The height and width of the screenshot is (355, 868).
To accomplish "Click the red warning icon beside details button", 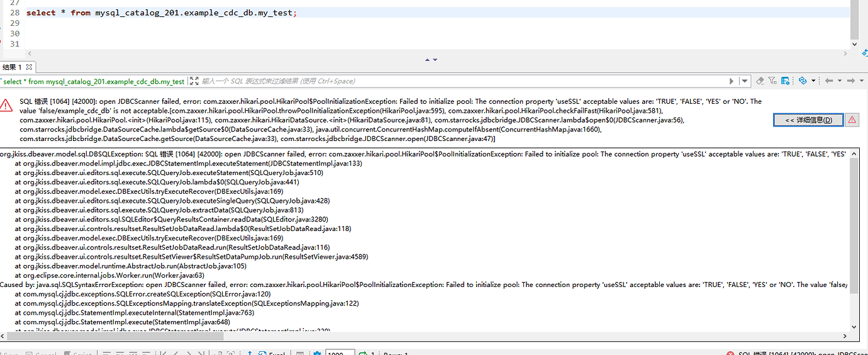I will (x=852, y=120).
